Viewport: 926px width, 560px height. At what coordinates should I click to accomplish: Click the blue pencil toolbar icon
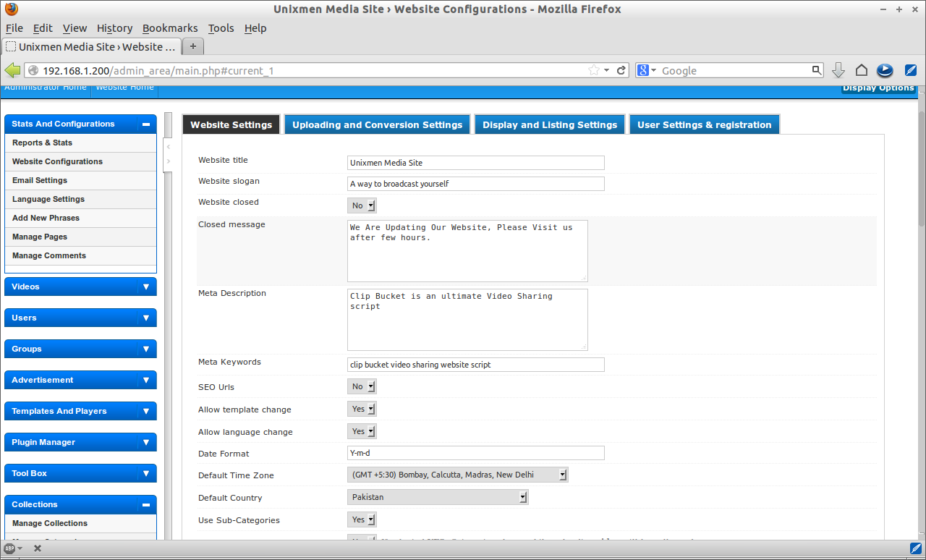[911, 70]
